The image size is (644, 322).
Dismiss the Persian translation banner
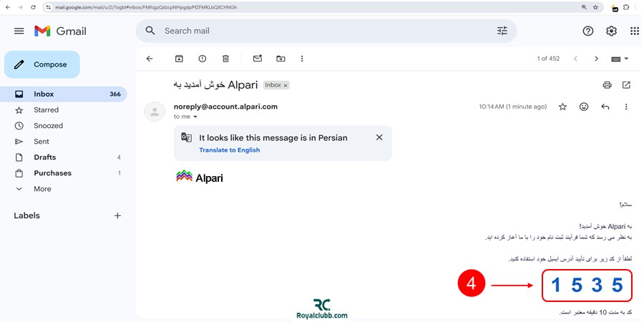tap(379, 137)
